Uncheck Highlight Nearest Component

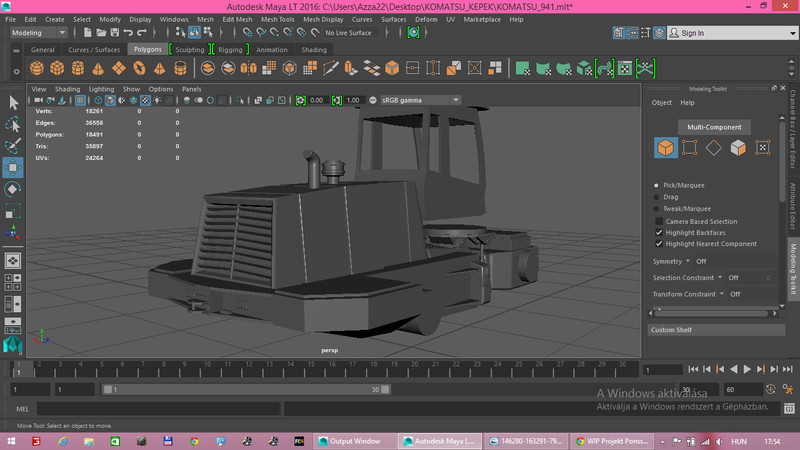pos(659,244)
